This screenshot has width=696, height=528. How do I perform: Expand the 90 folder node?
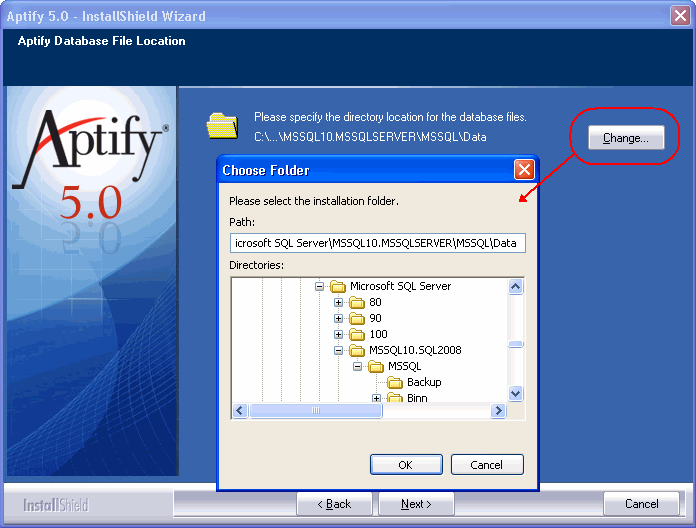pos(338,318)
